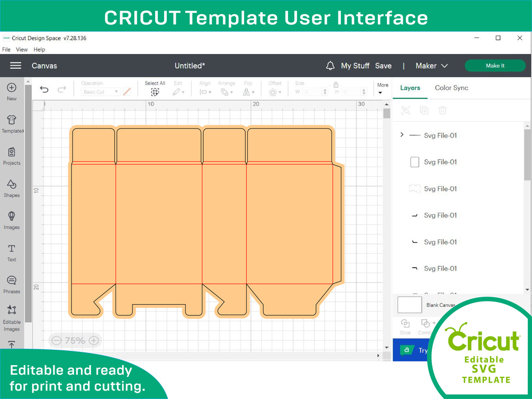Click the Slice tool
The image size is (532, 399).
click(x=405, y=327)
